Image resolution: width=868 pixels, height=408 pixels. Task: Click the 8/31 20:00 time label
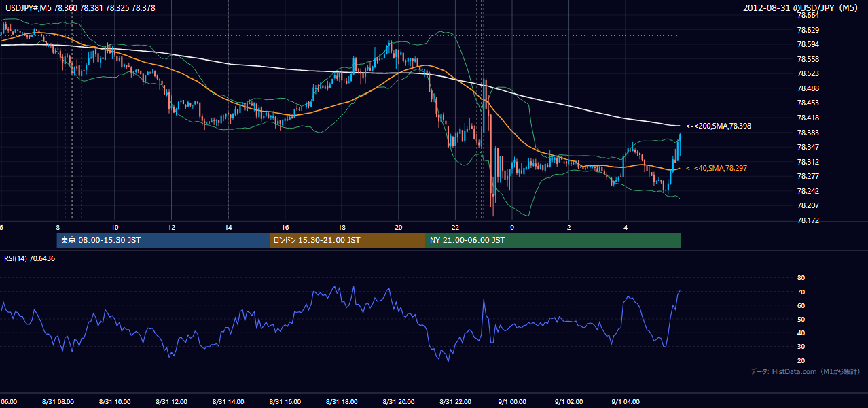(398, 402)
